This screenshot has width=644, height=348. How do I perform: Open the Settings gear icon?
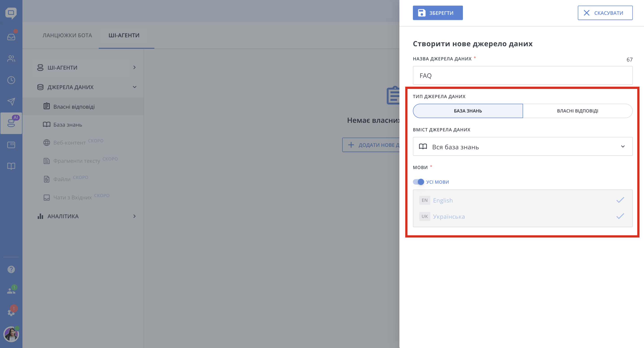tap(11, 312)
